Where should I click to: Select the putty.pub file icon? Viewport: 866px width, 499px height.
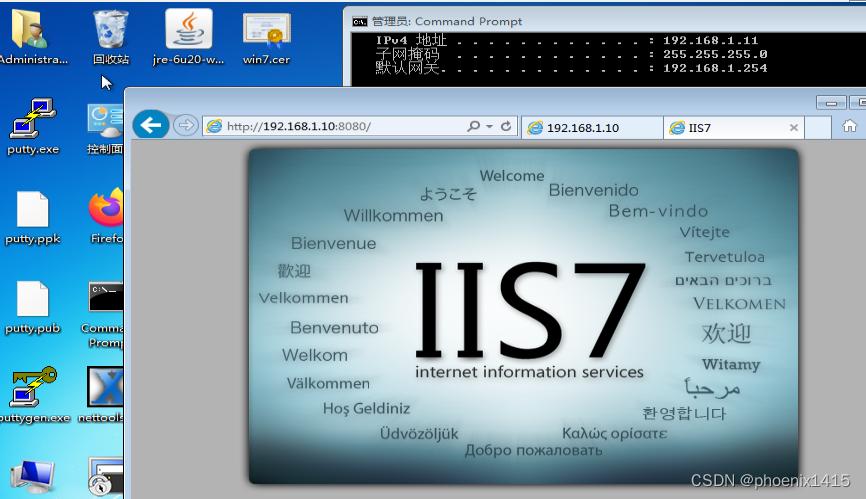tap(33, 307)
